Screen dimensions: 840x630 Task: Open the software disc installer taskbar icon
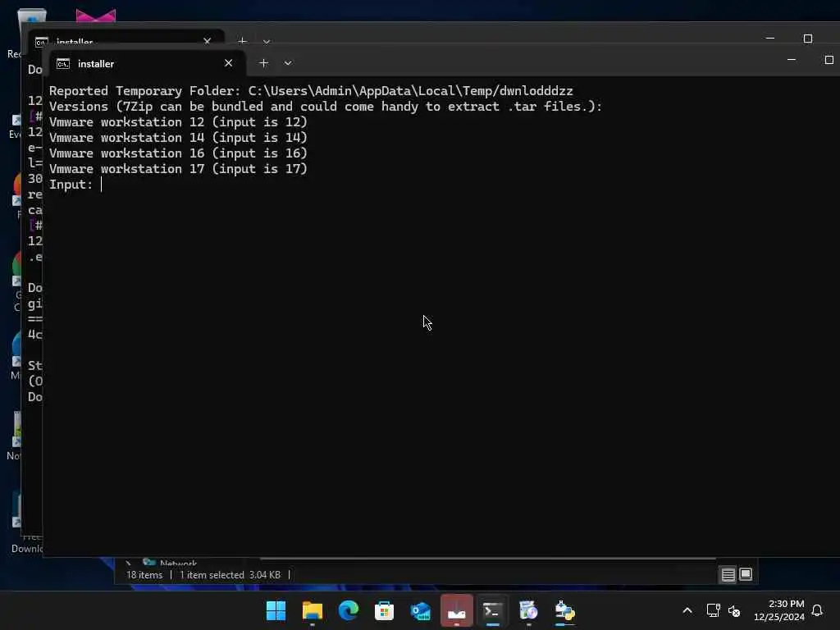528,610
